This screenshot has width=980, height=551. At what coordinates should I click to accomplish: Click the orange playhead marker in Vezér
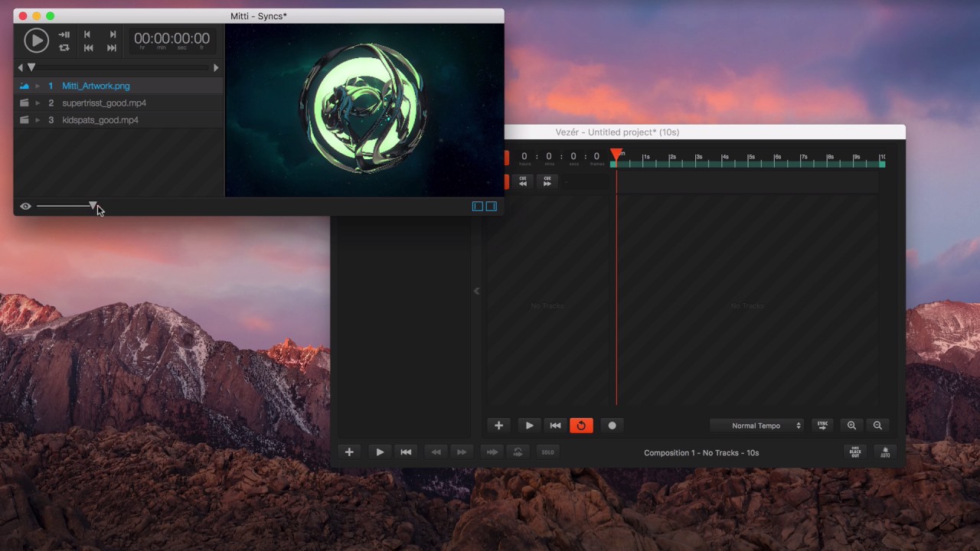[616, 155]
